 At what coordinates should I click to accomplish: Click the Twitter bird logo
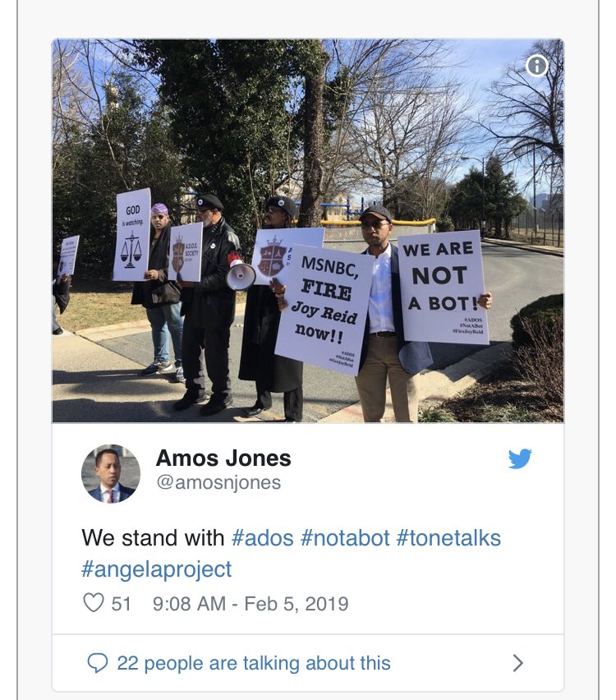coord(520,458)
